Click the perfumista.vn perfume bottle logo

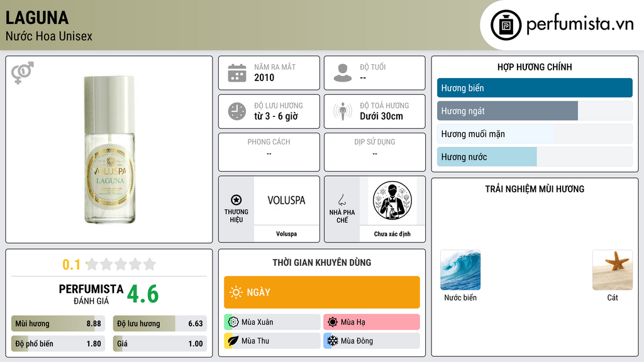click(x=506, y=25)
